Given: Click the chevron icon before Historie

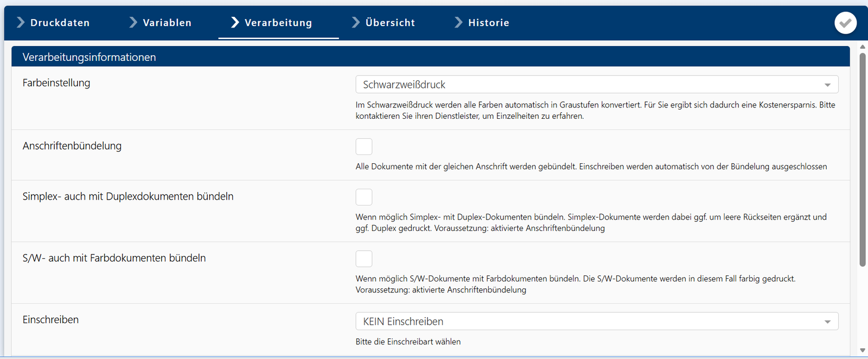Looking at the screenshot, I should click(x=458, y=22).
